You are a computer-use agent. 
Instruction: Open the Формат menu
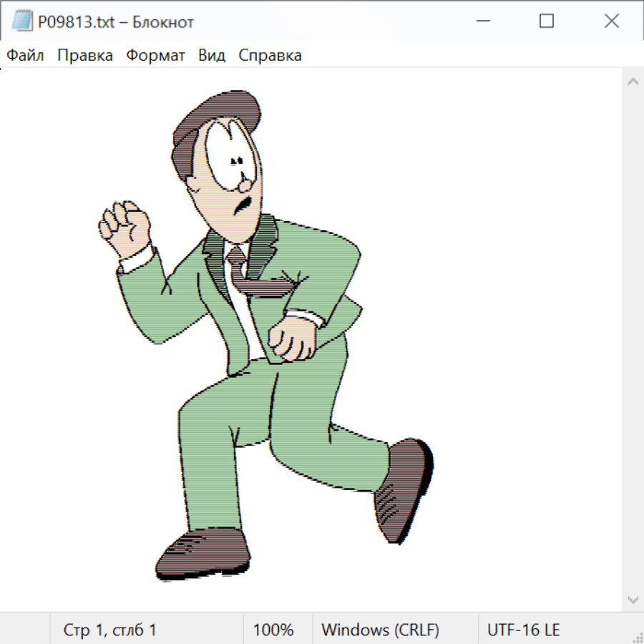click(x=155, y=56)
